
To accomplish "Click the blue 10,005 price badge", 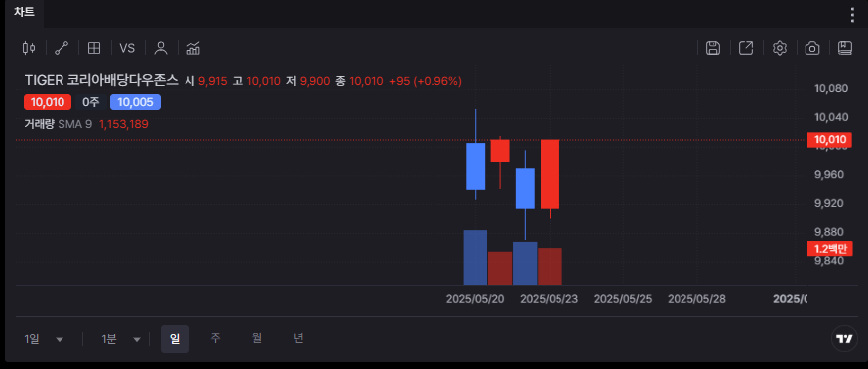I will 135,102.
